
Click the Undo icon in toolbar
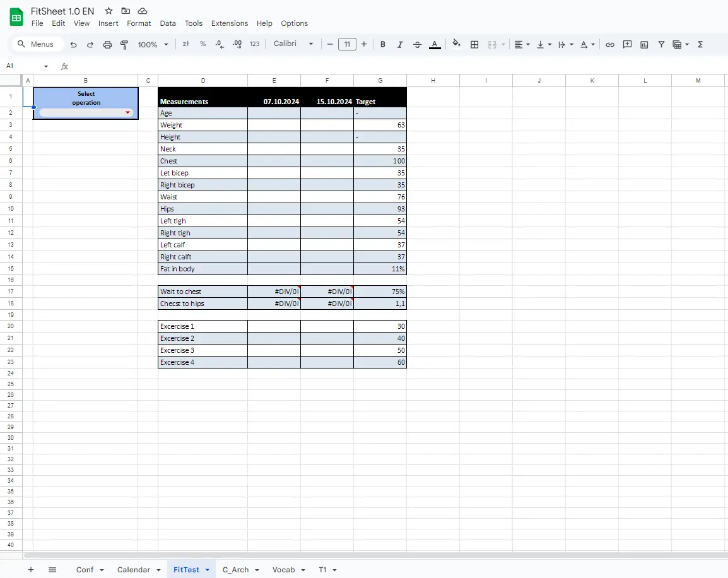(x=74, y=45)
